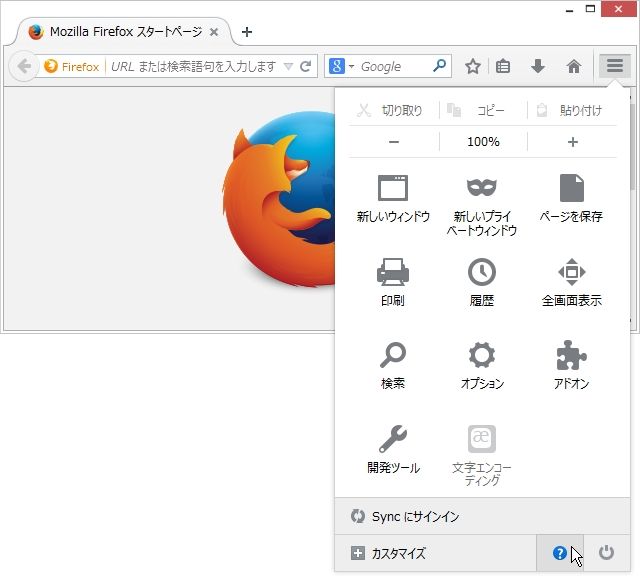Close the Mozilla Firefox スタートページ tab
640x576 pixels.
(213, 32)
